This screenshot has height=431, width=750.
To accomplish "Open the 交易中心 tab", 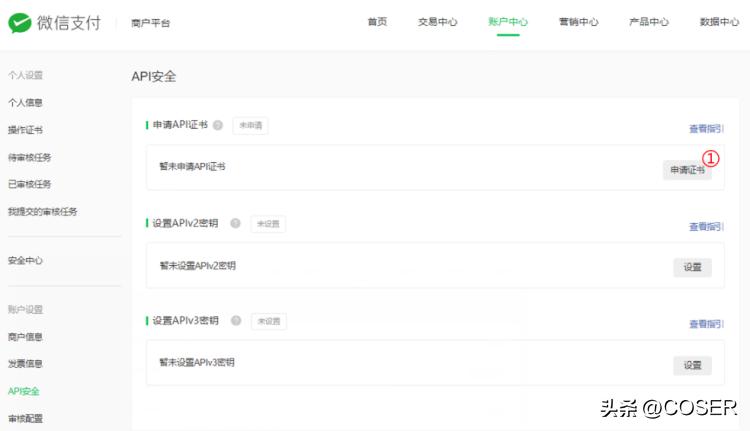I will pos(438,22).
